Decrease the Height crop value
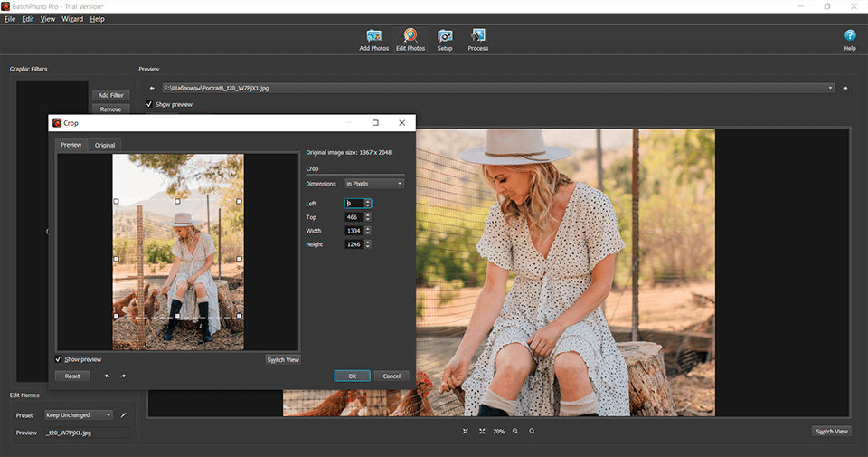Screen dimensions: 868x457 pos(368,246)
